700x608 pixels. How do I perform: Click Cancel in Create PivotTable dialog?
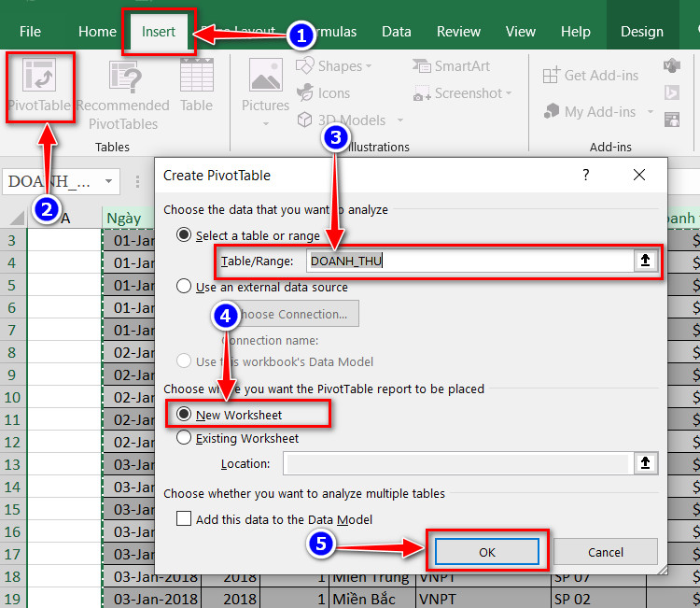point(606,552)
